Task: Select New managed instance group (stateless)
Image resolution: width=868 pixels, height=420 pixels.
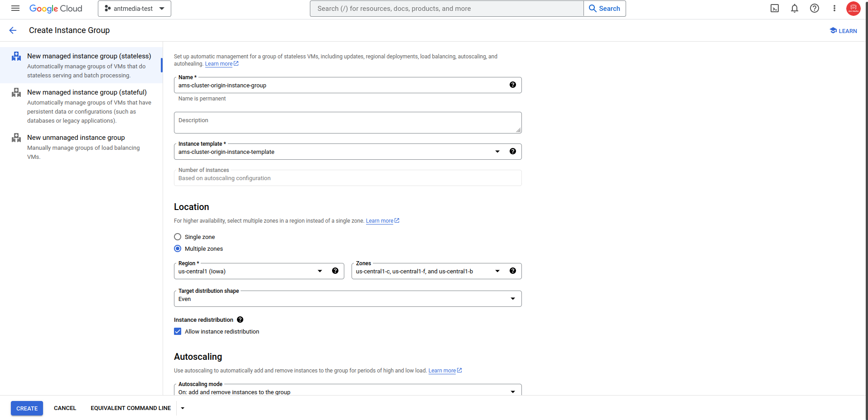Action: pyautogui.click(x=81, y=65)
